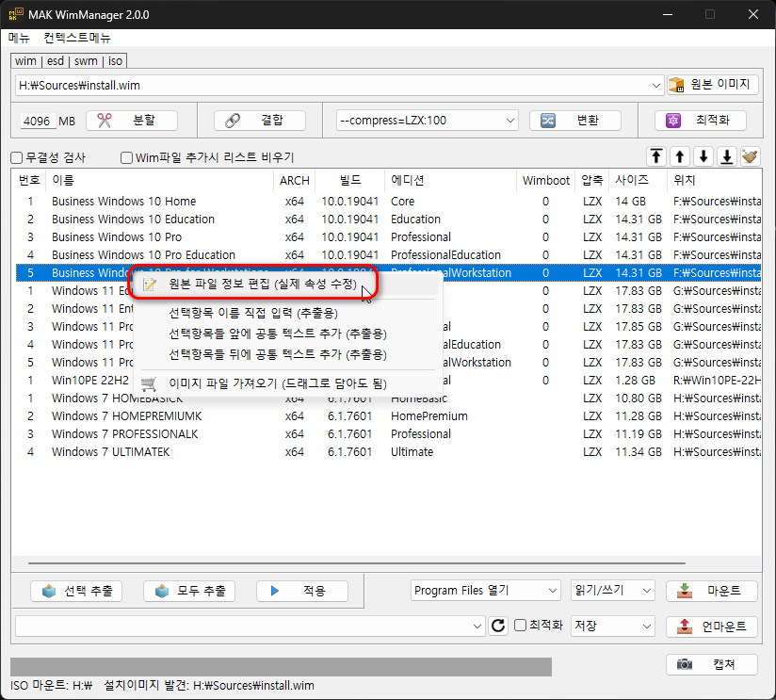Click the 1.28 GB size cell
Image resolution: width=776 pixels, height=700 pixels.
[635, 381]
